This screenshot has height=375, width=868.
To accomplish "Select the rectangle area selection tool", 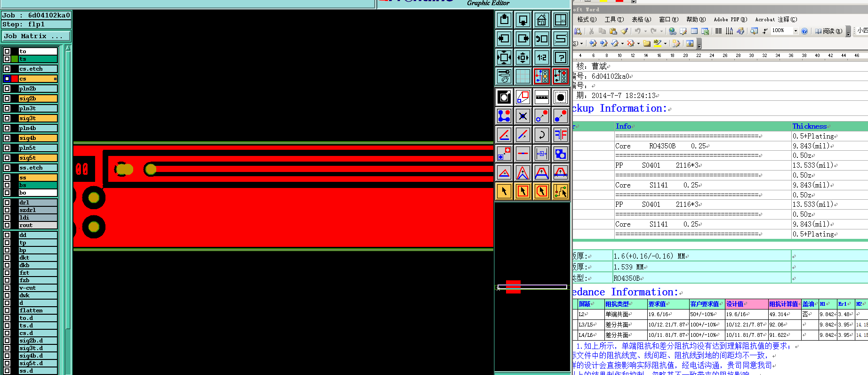I will click(523, 191).
